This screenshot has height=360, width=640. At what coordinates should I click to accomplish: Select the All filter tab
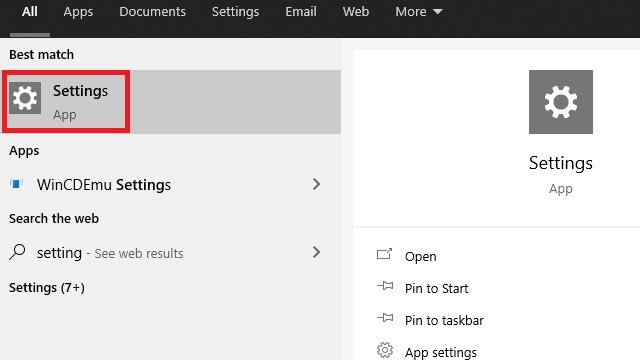point(30,11)
